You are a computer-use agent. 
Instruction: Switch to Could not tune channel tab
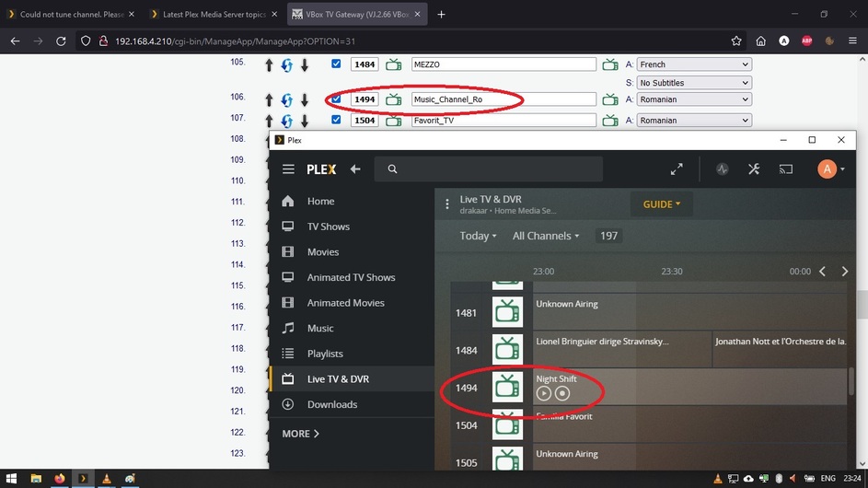click(x=71, y=15)
